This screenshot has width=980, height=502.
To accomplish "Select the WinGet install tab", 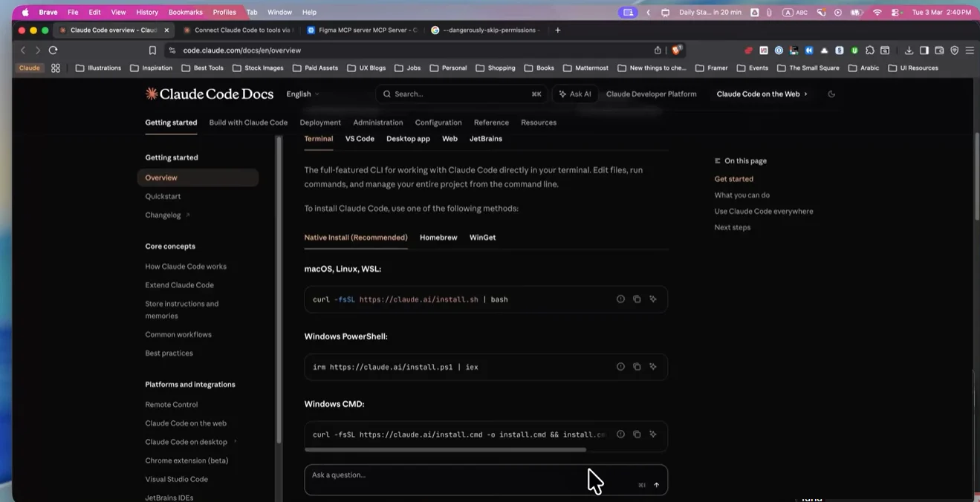I will 482,238.
